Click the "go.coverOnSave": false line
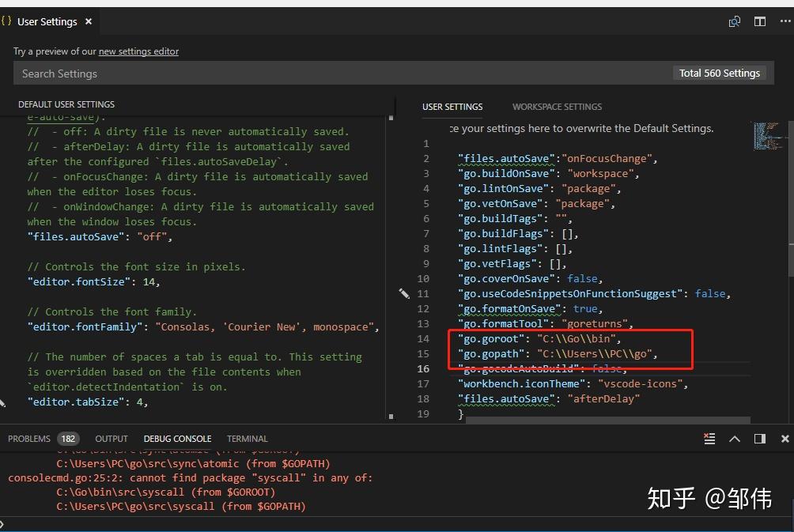This screenshot has width=794, height=532. [530, 279]
